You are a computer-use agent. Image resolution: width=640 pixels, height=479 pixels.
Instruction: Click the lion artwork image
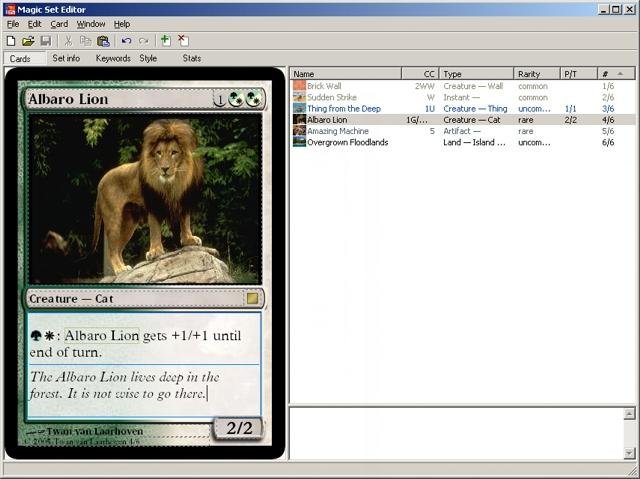click(145, 199)
